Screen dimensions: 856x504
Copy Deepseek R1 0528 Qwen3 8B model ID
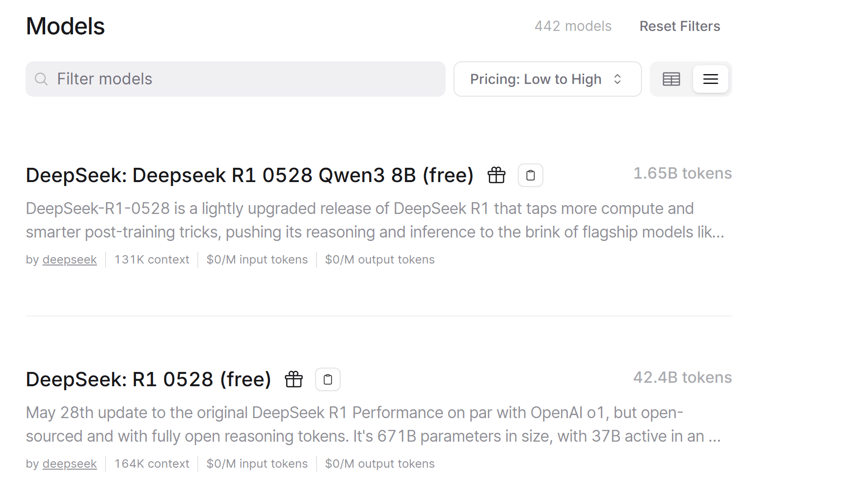coord(530,175)
